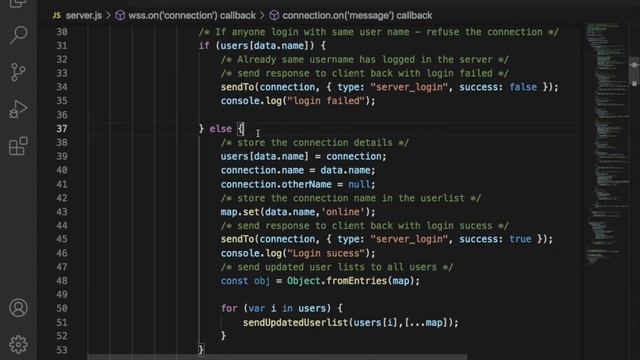The image size is (640, 360).
Task: Click the "true" keyword on line 45
Action: [520, 239]
